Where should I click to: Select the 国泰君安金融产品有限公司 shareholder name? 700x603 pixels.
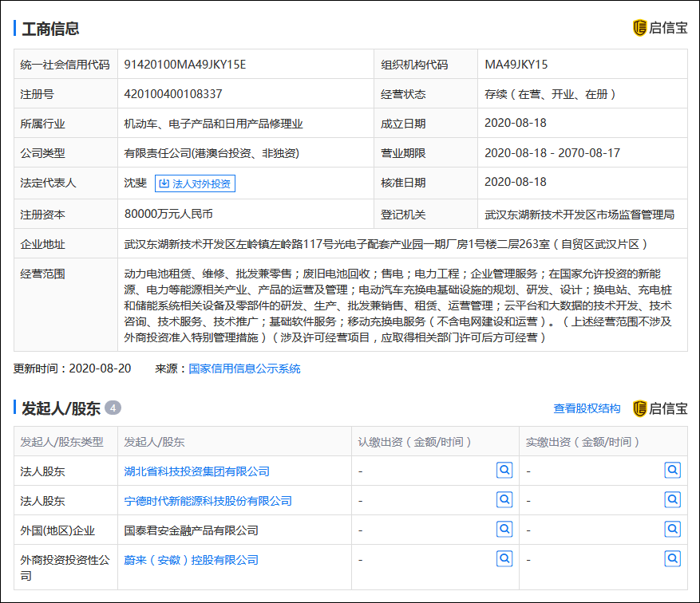tap(191, 530)
